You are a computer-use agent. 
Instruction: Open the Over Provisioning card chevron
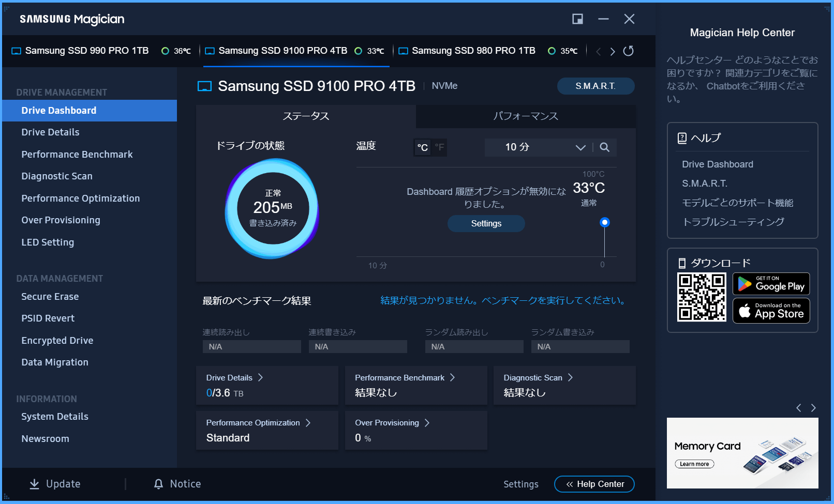click(427, 422)
